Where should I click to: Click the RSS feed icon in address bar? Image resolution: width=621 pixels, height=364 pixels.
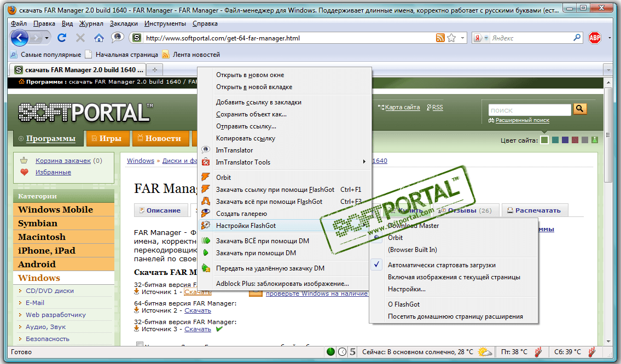(x=440, y=38)
